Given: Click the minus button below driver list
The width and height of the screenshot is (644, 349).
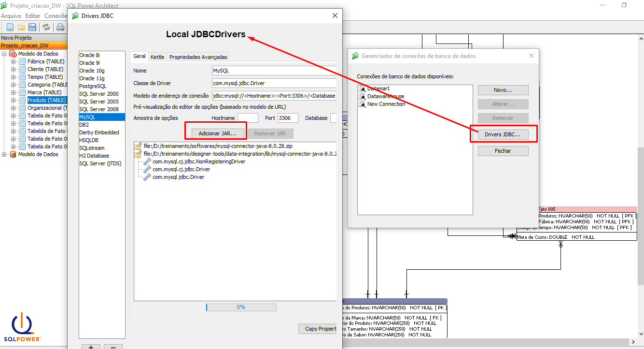Looking at the screenshot, I should [113, 347].
